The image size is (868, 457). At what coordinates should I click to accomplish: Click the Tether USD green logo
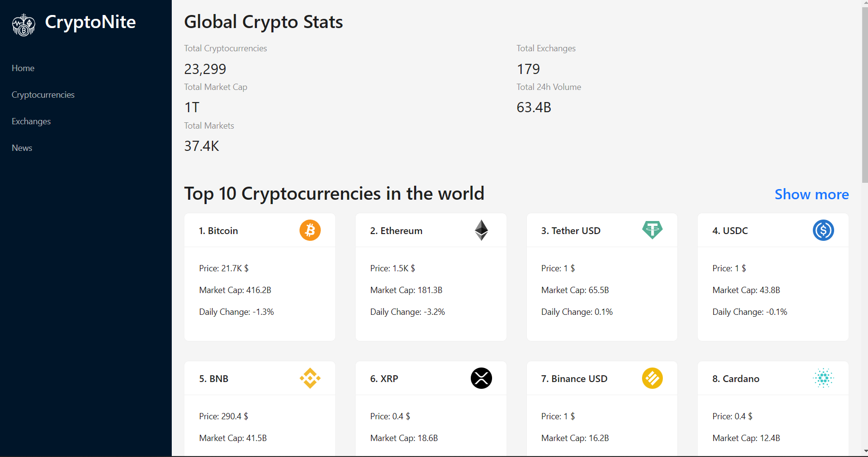tap(652, 230)
